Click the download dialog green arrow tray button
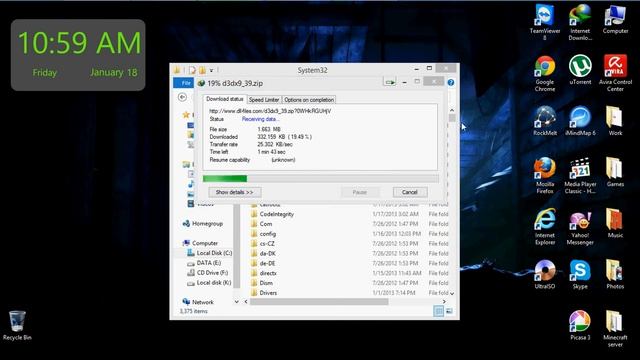Screen dimensions: 640x360 pos(390,82)
